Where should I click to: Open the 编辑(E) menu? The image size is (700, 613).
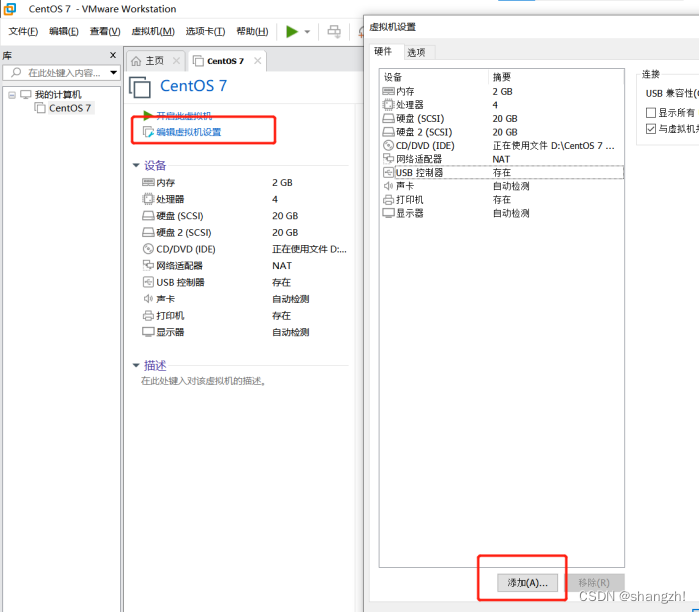pyautogui.click(x=64, y=31)
